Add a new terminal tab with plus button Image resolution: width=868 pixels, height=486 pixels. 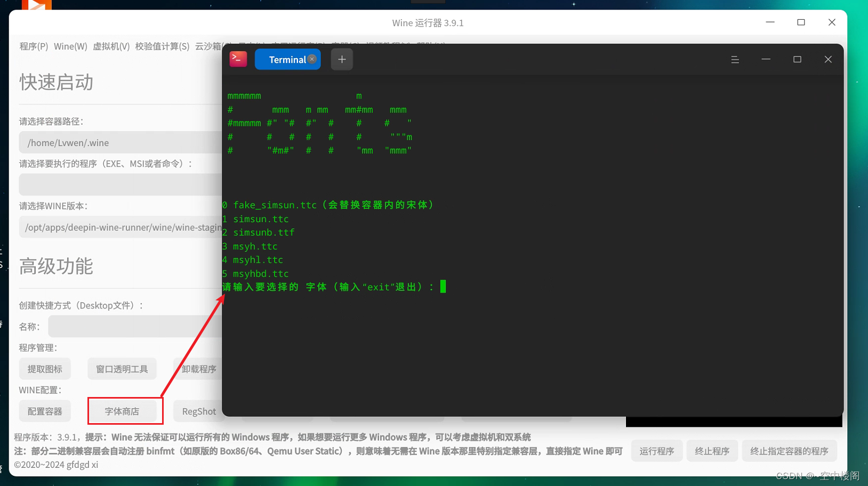click(x=342, y=59)
